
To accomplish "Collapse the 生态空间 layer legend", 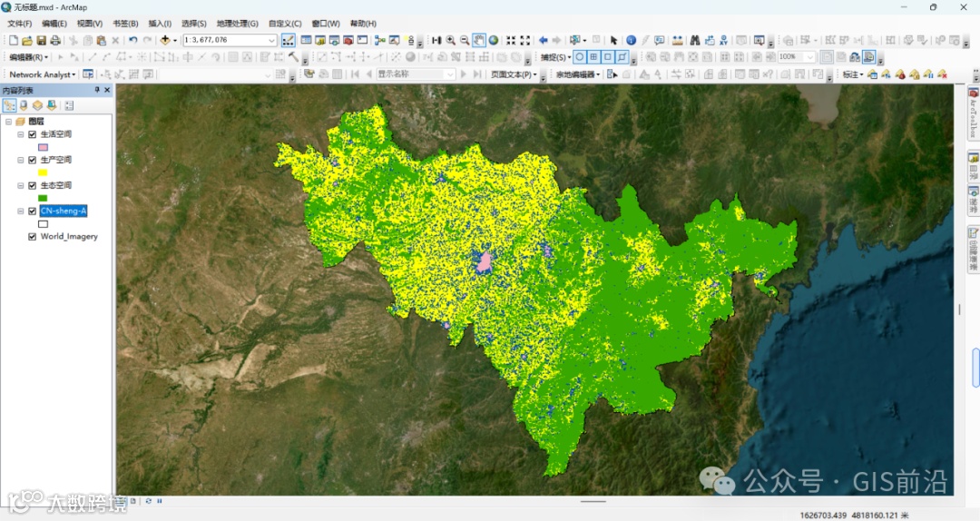I will point(21,186).
